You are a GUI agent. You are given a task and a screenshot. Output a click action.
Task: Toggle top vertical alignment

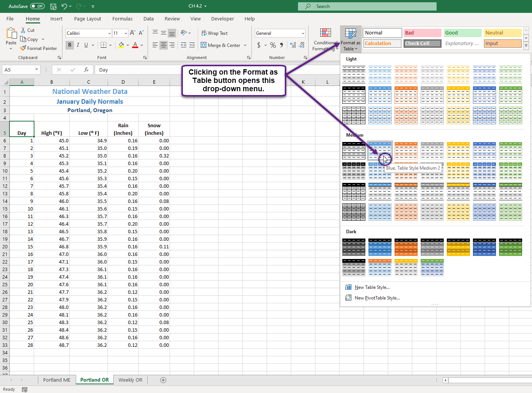pyautogui.click(x=155, y=33)
